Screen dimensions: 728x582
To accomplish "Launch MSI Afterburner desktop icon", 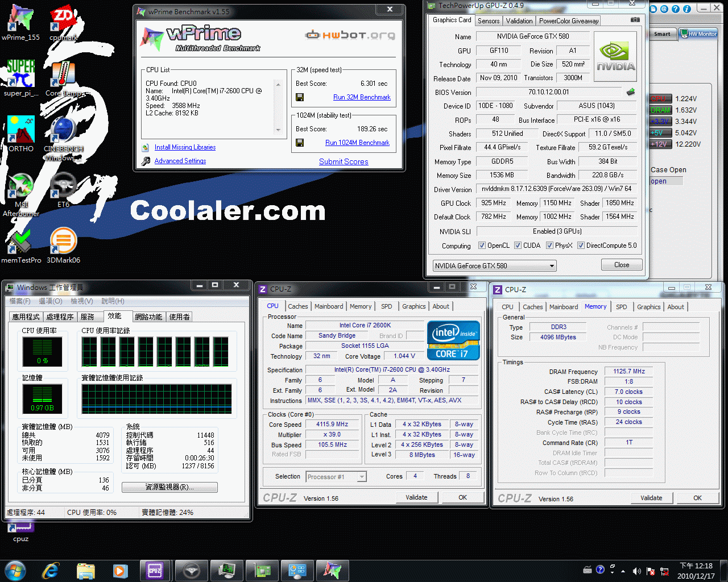I will [x=21, y=195].
